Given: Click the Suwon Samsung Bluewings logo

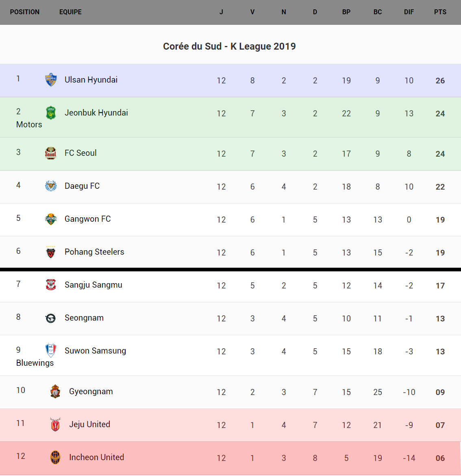Looking at the screenshot, I should coord(51,350).
